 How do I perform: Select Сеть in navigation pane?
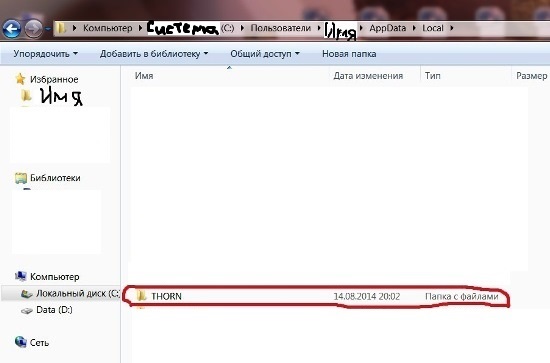(x=39, y=343)
